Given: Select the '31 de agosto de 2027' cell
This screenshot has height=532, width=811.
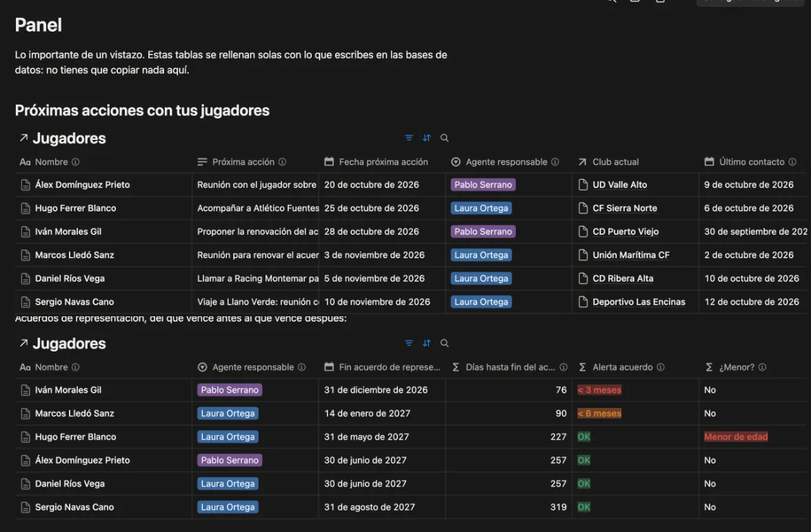Looking at the screenshot, I should pyautogui.click(x=382, y=507).
